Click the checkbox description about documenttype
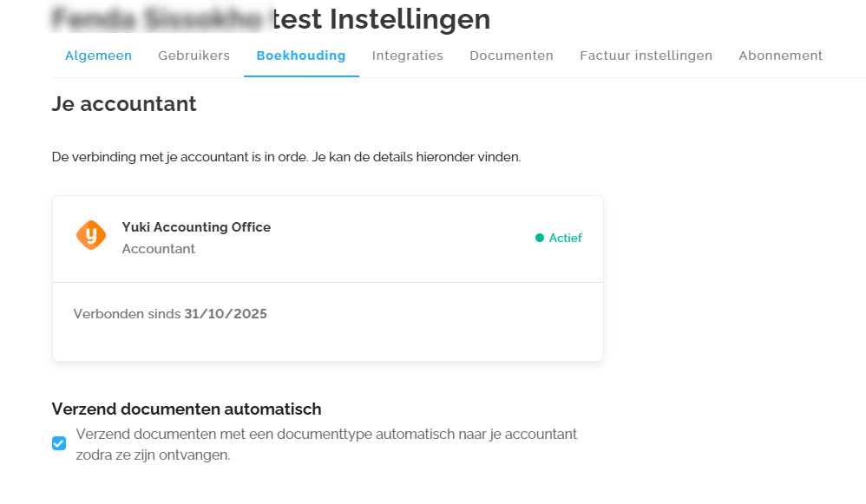866x504 pixels. 326,444
